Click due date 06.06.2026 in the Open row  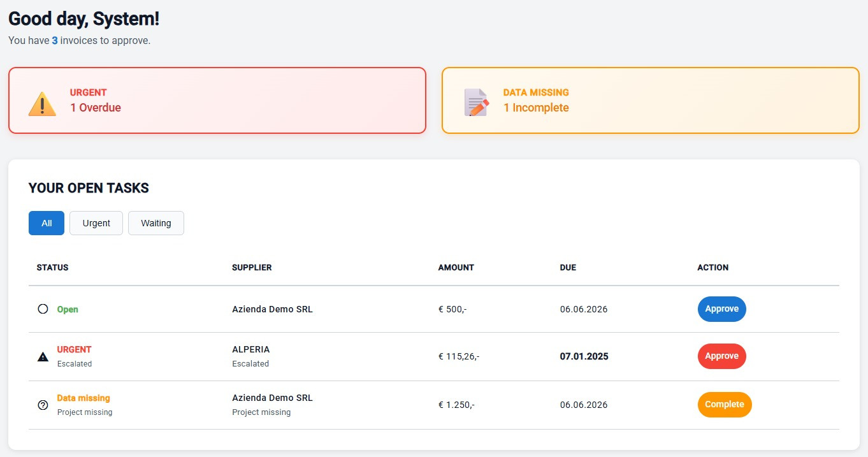(x=584, y=309)
